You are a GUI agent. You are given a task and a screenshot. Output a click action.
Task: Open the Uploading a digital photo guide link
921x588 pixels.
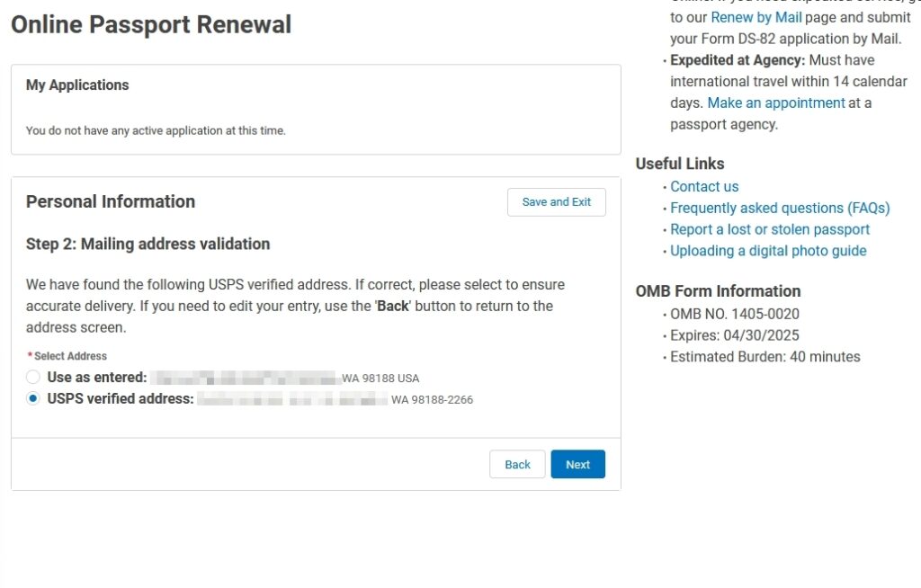point(768,251)
